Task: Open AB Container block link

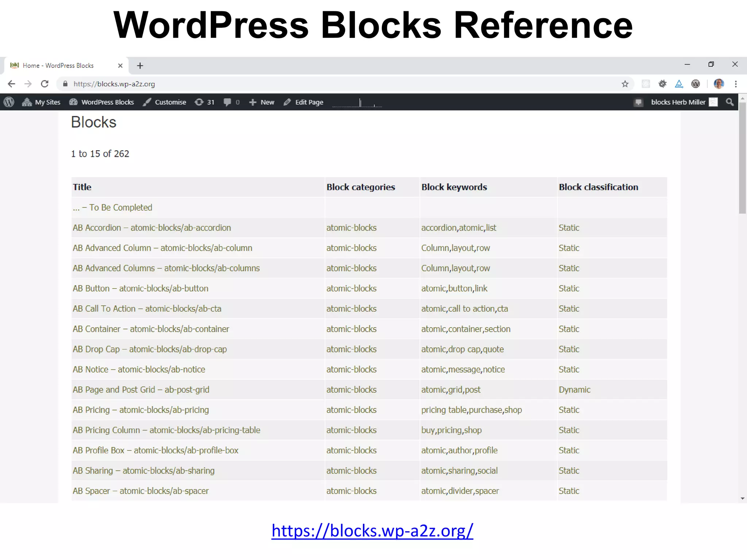Action: tap(151, 329)
